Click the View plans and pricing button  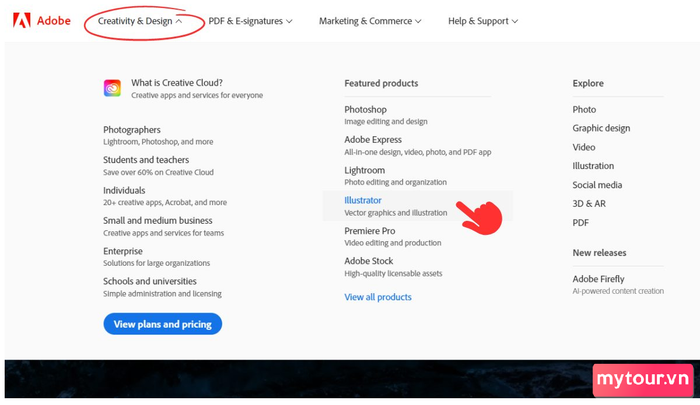162,324
